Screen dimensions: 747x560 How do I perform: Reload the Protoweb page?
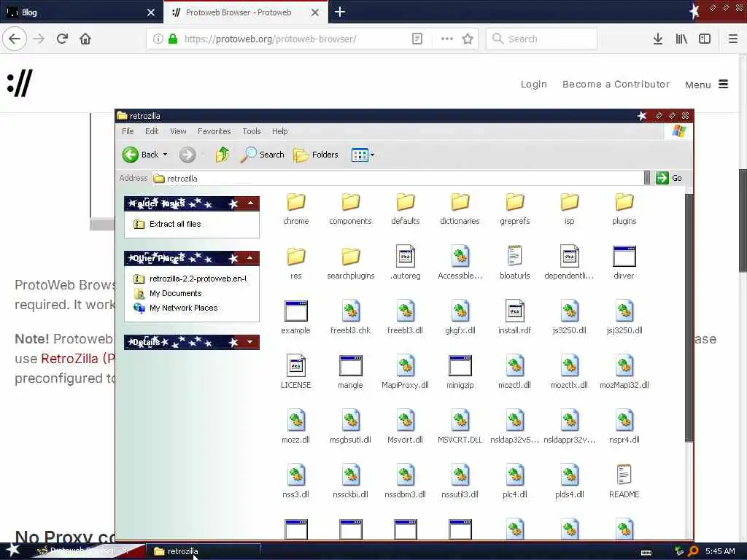pos(62,39)
